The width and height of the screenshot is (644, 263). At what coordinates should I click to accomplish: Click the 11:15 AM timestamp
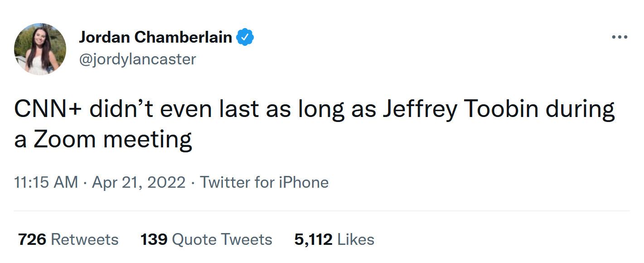pos(46,182)
